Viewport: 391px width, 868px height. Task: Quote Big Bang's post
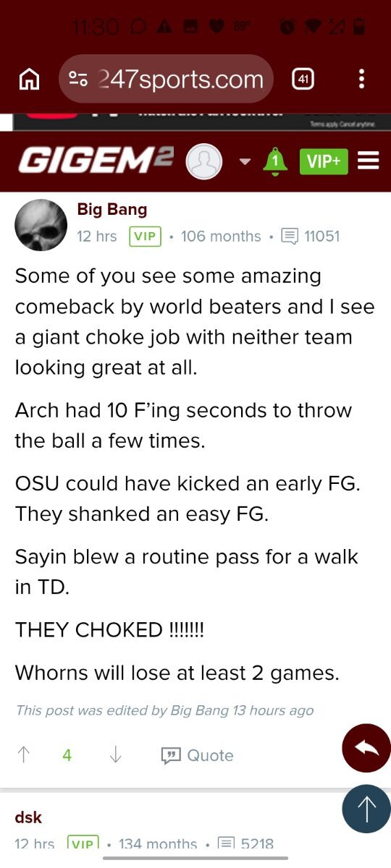(x=197, y=755)
